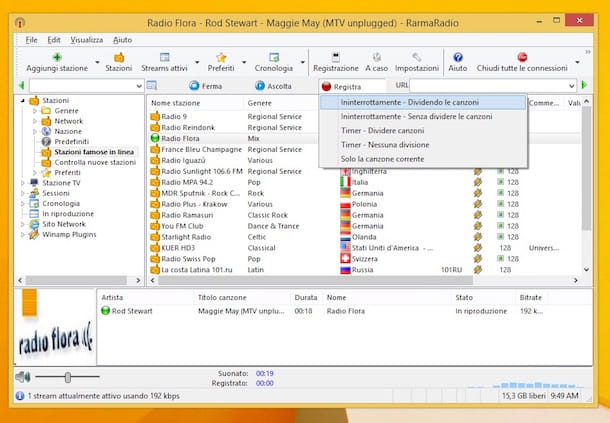Viewport: 610px width, 423px height.
Task: Click the Polonia flag icon
Action: pyautogui.click(x=345, y=204)
